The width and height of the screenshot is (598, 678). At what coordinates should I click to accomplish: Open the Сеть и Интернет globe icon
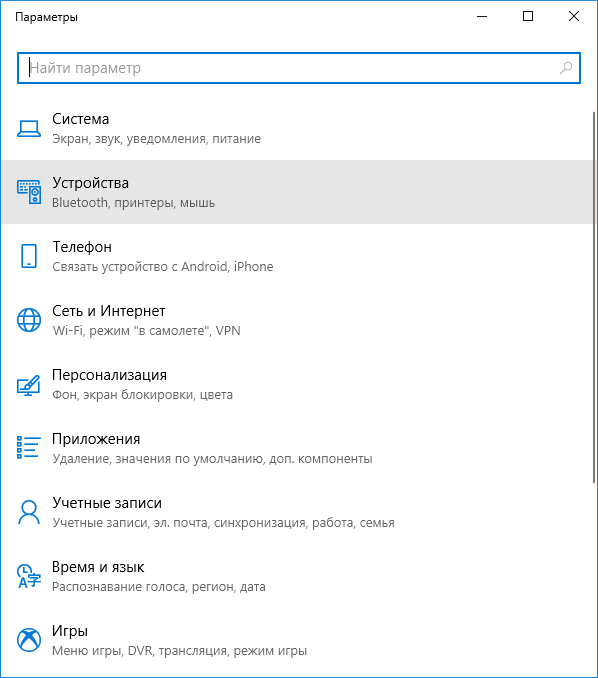pos(29,320)
